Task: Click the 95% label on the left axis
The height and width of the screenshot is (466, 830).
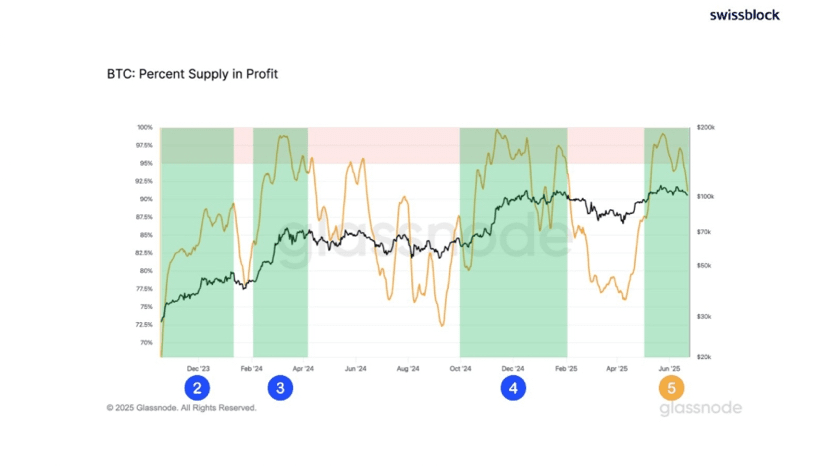Action: pyautogui.click(x=146, y=163)
